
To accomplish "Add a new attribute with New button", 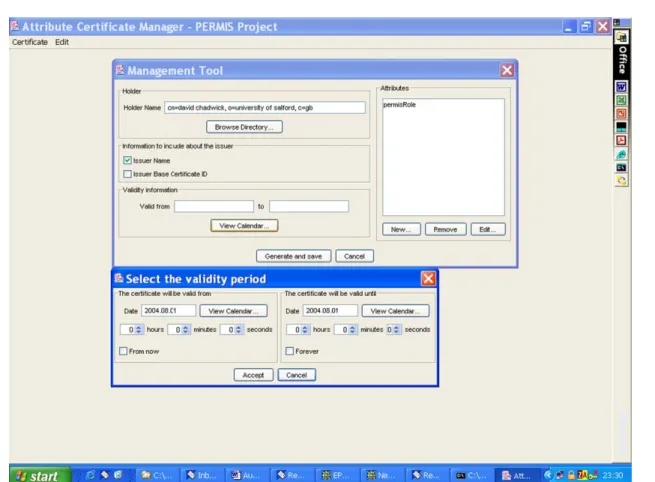I will click(x=401, y=229).
